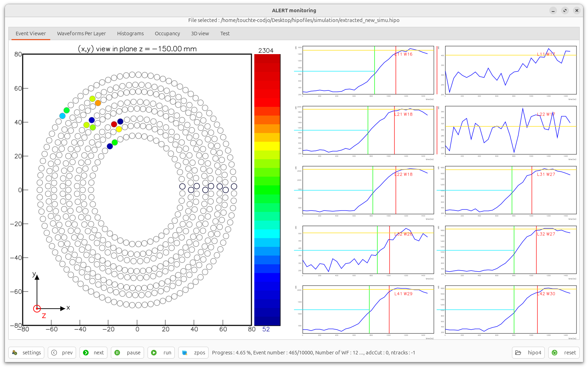Open a file with hipo4 button
The width and height of the screenshot is (588, 368).
[528, 353]
